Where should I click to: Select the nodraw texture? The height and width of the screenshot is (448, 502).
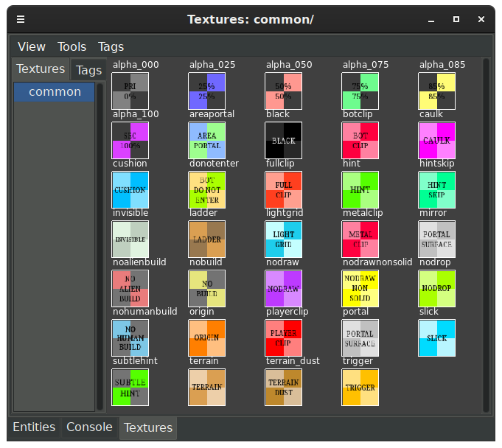284,288
